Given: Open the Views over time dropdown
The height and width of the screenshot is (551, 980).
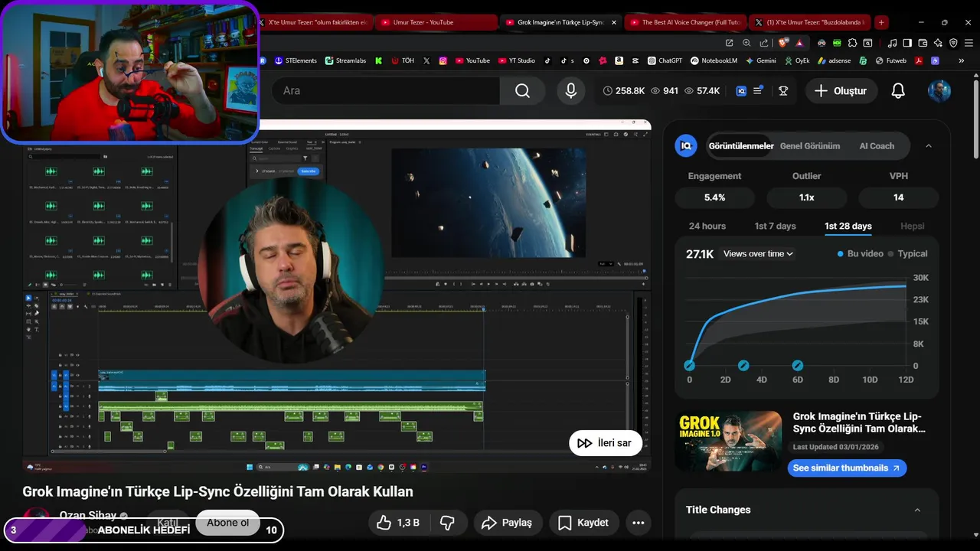Looking at the screenshot, I should tap(758, 253).
